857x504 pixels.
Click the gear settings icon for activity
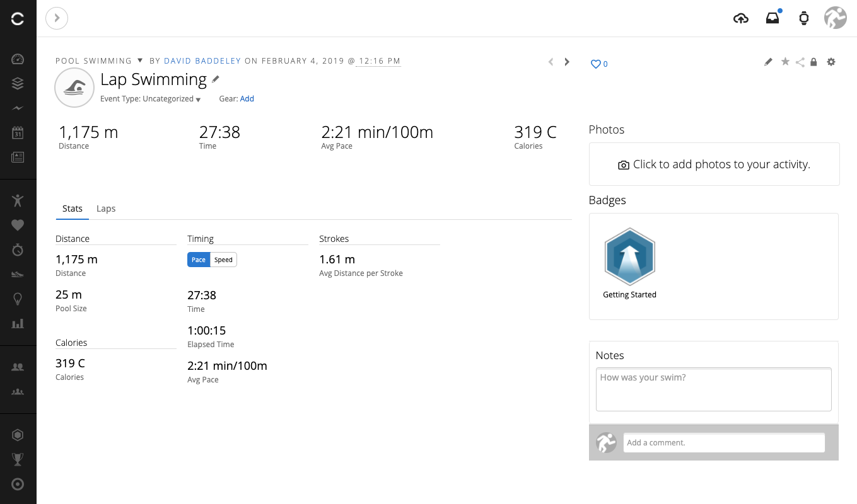point(831,62)
